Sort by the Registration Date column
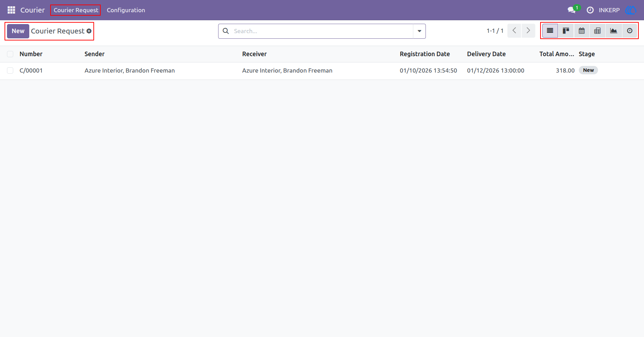 point(425,54)
